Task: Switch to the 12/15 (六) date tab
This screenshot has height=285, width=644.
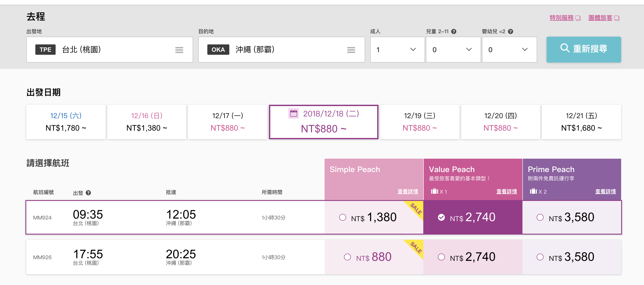Action: coord(66,122)
